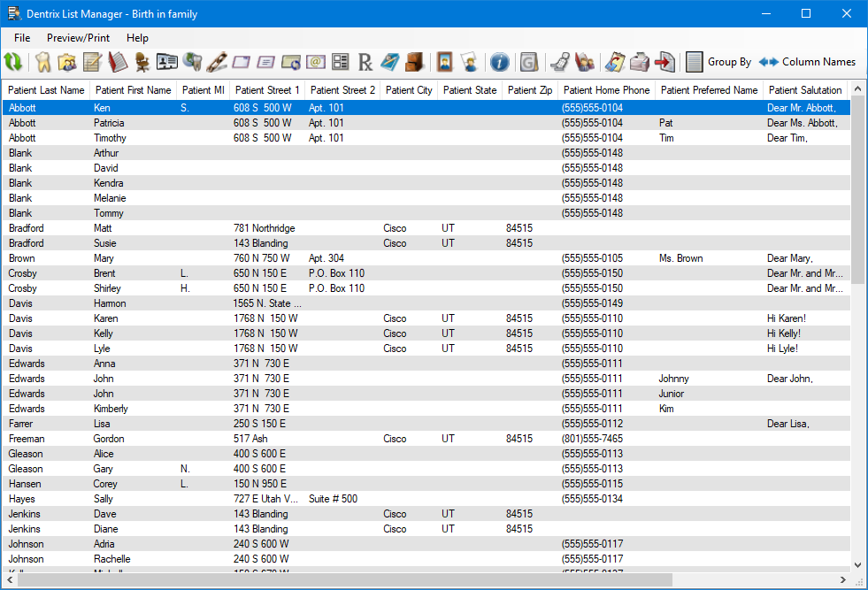
Task: Open the tooth chart icon
Action: pos(42,62)
